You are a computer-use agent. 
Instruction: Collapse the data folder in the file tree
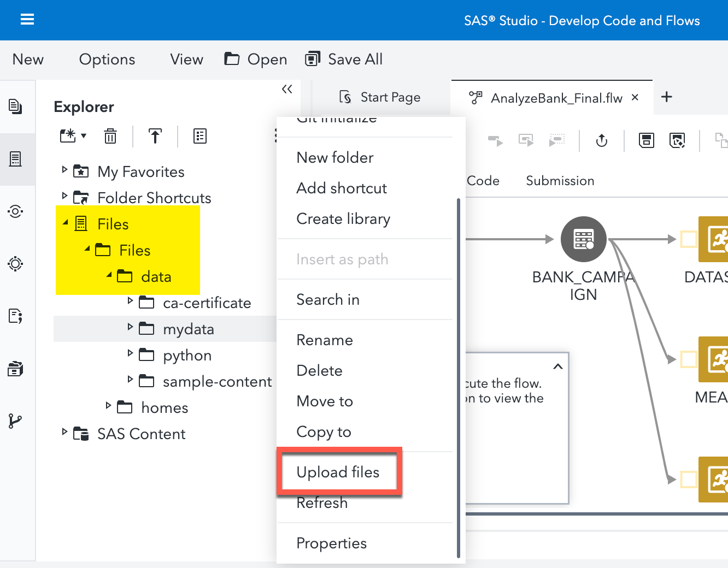coord(108,276)
